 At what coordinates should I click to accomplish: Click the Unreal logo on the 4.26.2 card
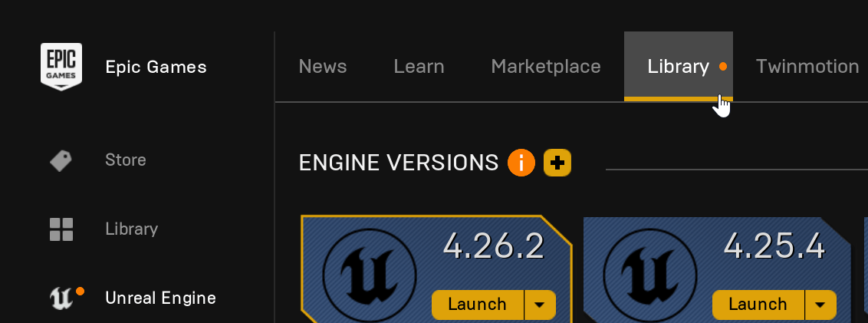(x=370, y=274)
